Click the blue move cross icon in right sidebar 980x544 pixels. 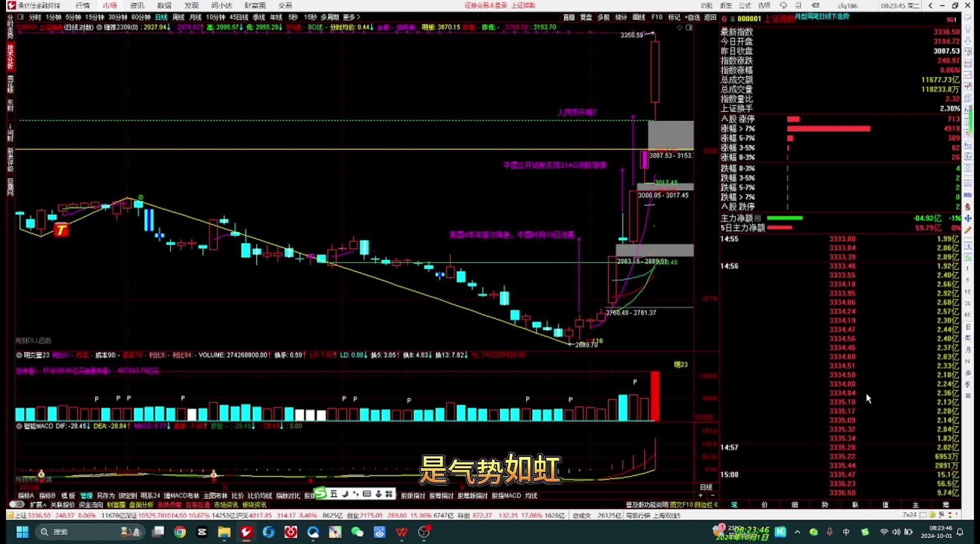(x=968, y=218)
